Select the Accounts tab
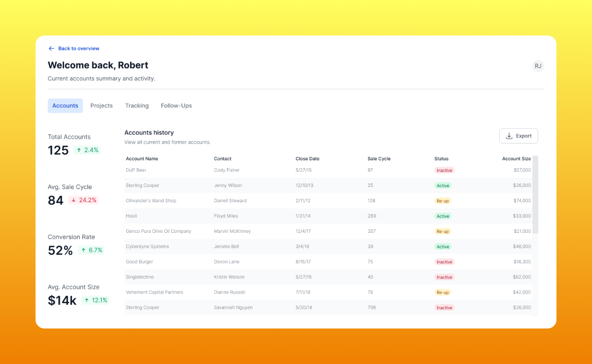 (x=65, y=106)
